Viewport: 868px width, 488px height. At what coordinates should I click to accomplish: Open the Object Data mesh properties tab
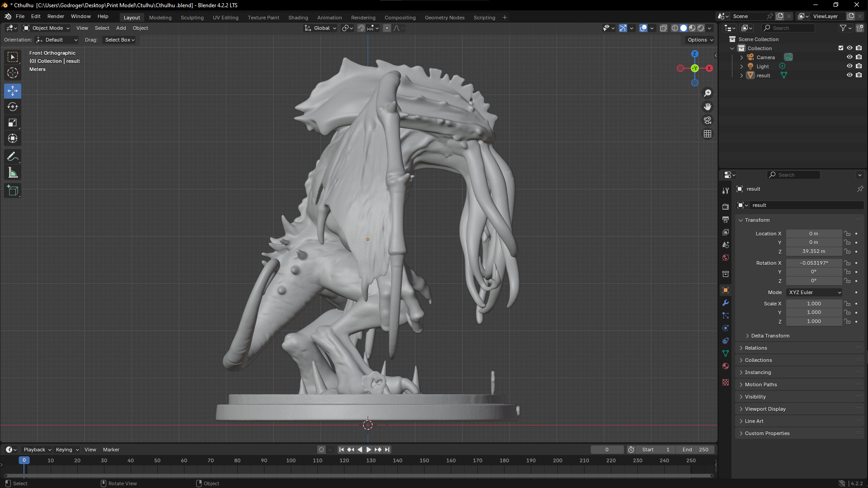point(726,353)
